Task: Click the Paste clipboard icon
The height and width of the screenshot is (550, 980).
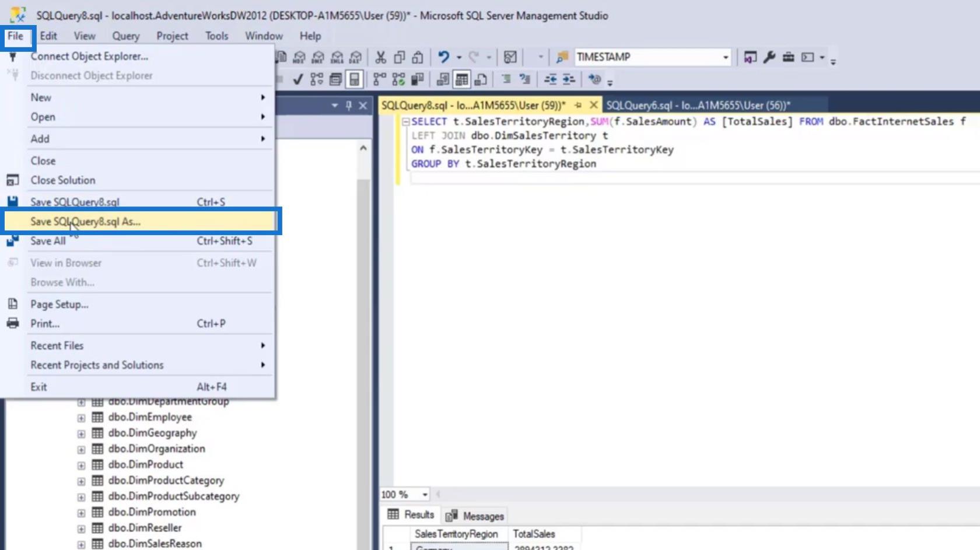Action: [x=418, y=57]
